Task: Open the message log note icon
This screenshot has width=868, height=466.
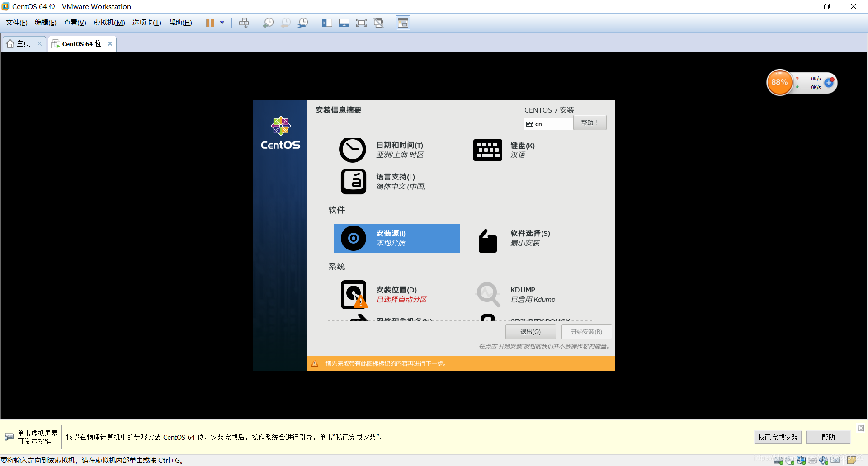Action: [852, 460]
